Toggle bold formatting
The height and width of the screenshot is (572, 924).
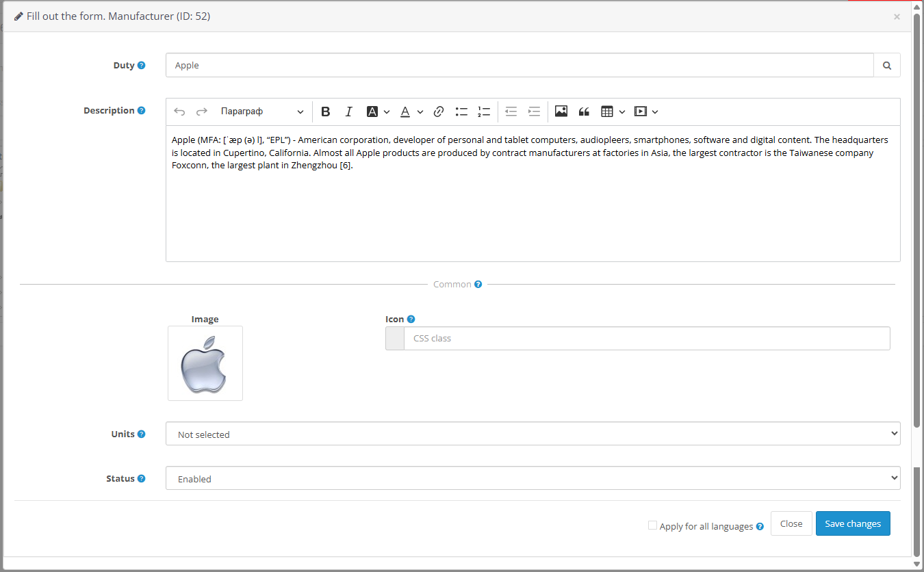click(x=326, y=112)
